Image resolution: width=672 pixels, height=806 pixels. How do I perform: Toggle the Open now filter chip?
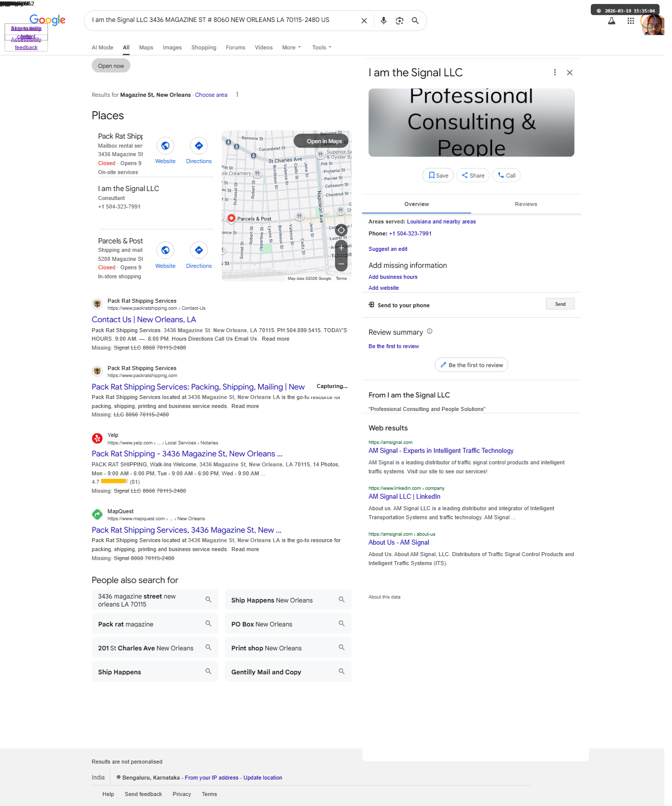111,66
